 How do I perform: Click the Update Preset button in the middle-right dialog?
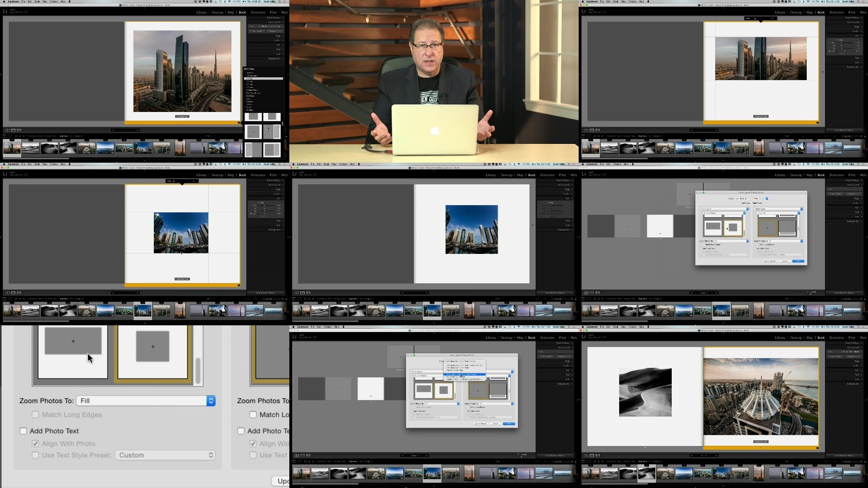tap(770, 261)
